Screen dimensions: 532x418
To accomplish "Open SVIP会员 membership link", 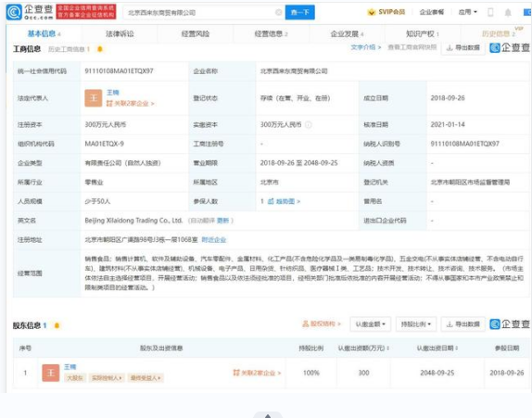I will pos(386,12).
